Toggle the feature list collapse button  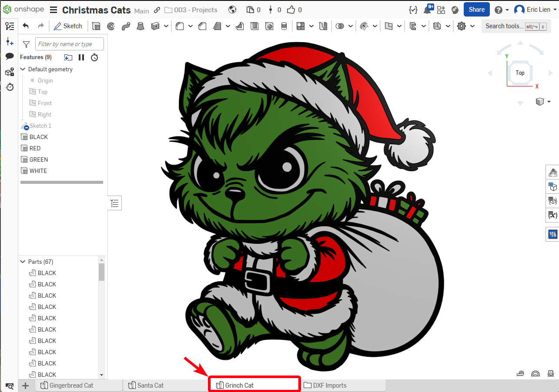pyautogui.click(x=115, y=203)
